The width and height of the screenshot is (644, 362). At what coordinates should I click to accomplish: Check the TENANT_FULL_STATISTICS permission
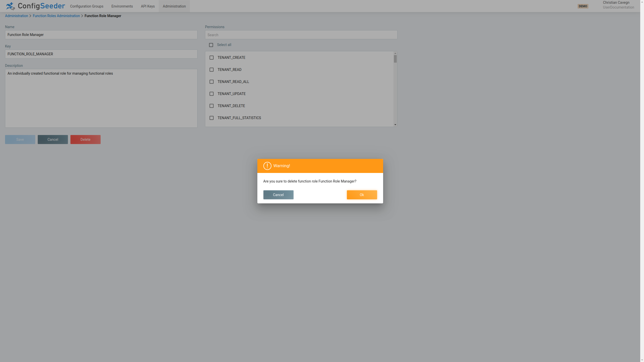211,118
